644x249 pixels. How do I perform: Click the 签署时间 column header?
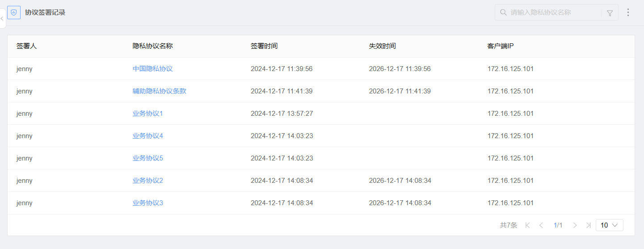tap(264, 46)
